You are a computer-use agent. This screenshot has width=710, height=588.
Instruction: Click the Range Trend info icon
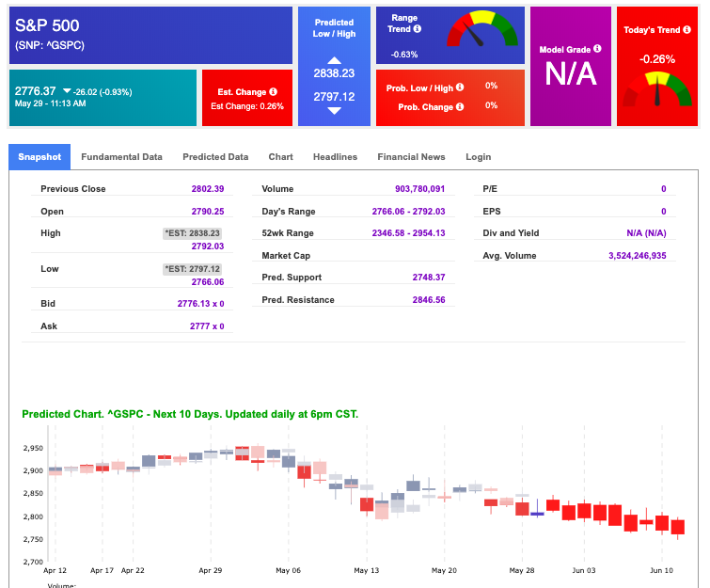pos(417,28)
